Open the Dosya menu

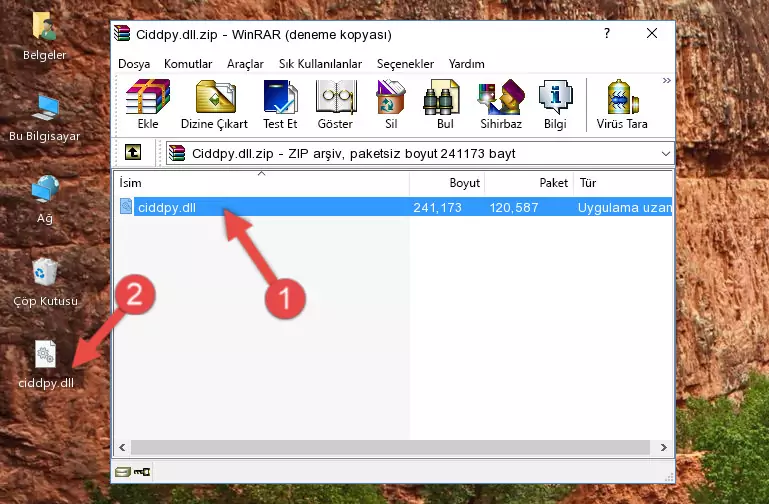(134, 64)
